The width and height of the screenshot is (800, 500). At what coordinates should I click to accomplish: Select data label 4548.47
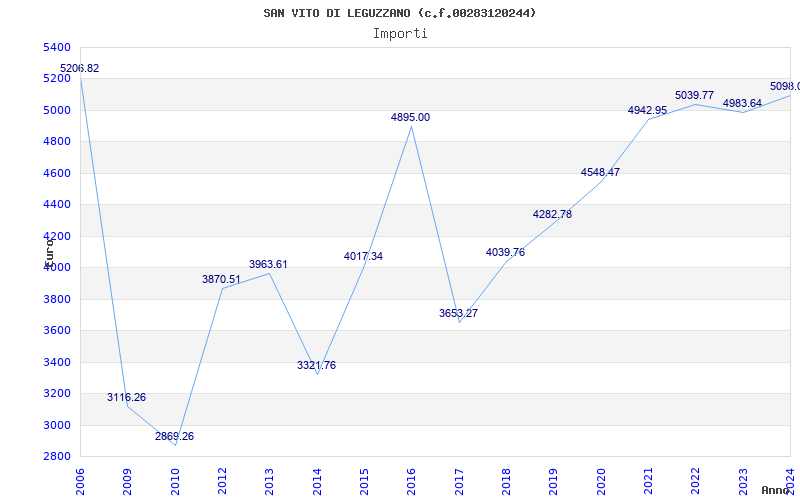tap(600, 172)
